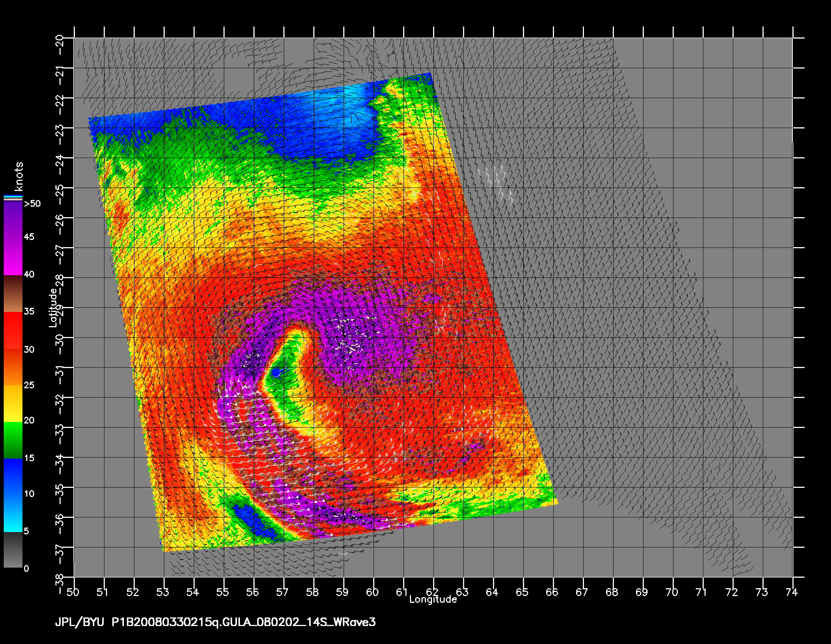Click the '5' colorbar tick label
Image resolution: width=831 pixels, height=644 pixels.
tap(26, 531)
